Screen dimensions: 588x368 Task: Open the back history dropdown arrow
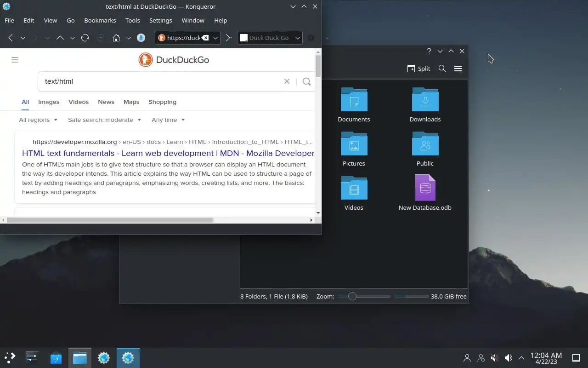pos(23,38)
